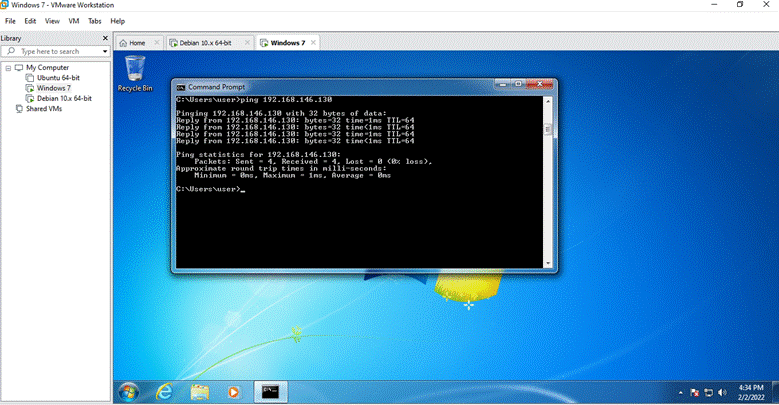Open the library search dropdown arrow
The image size is (779, 405).
tap(105, 51)
